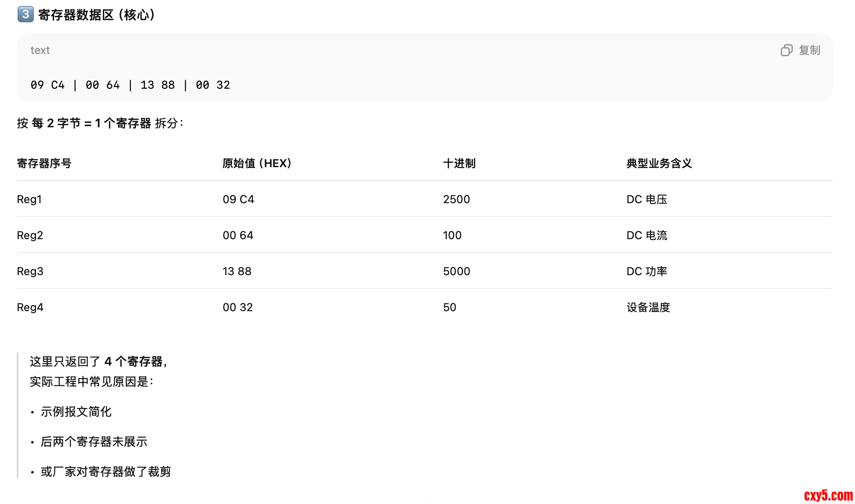855x504 pixels.
Task: Click the 或厂家对寄存器做了裁剪 bullet item
Action: point(106,472)
